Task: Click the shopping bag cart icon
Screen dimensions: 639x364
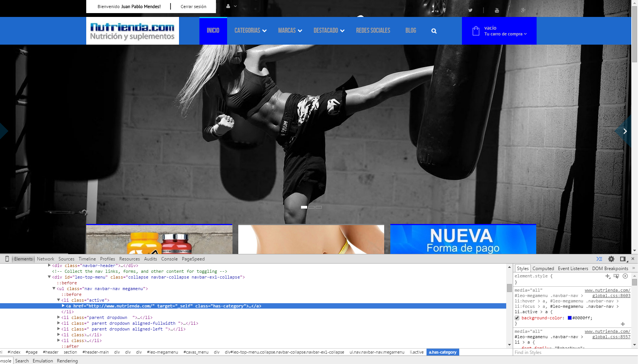Action: point(476,31)
